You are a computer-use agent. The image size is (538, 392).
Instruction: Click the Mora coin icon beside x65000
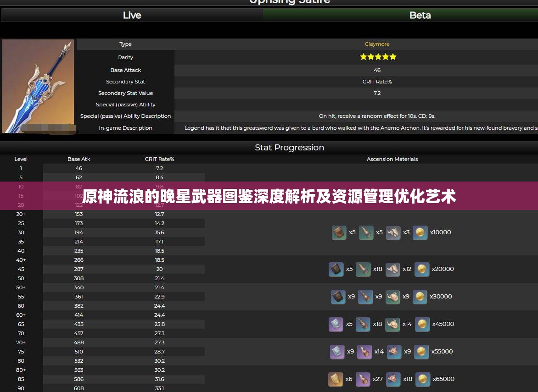click(x=423, y=379)
